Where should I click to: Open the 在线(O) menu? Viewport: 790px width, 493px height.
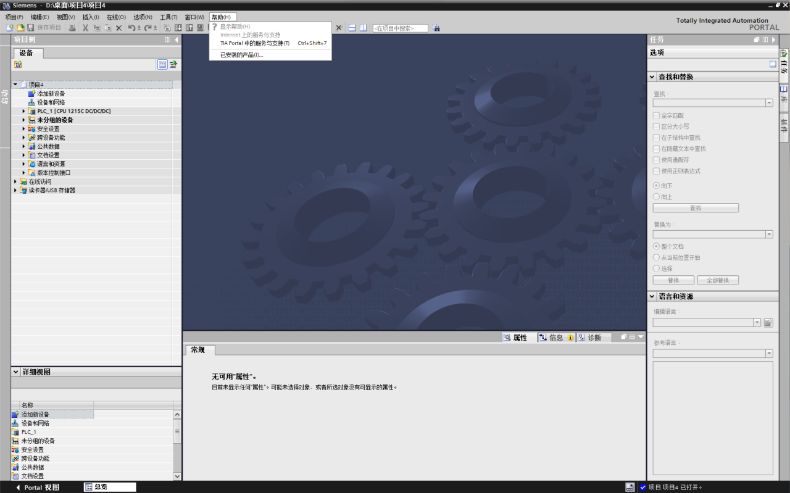click(x=116, y=17)
